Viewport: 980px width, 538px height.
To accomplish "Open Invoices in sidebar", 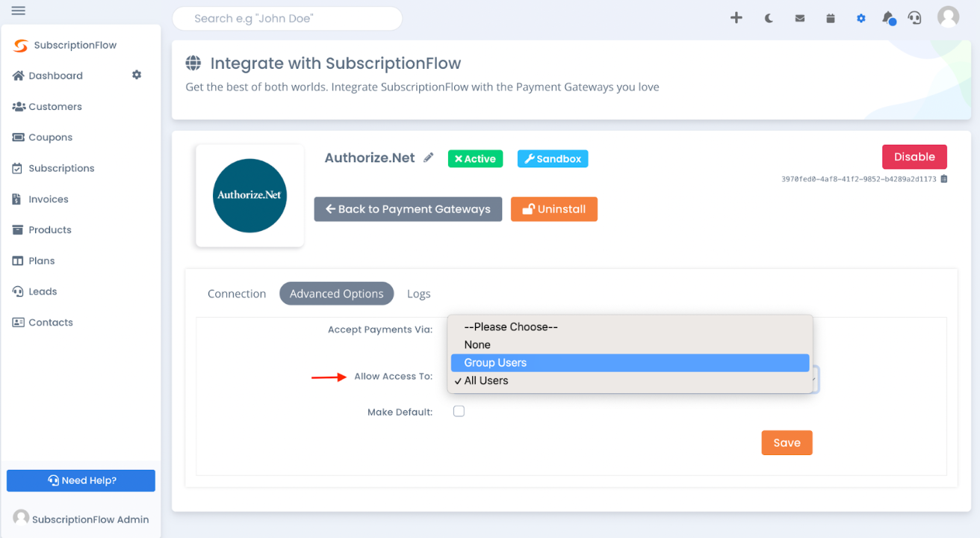I will click(x=40, y=200).
